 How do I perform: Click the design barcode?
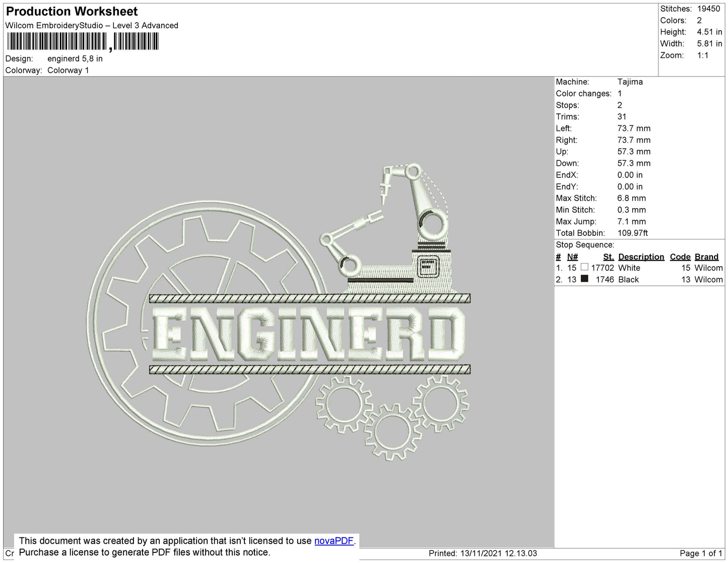[x=83, y=41]
